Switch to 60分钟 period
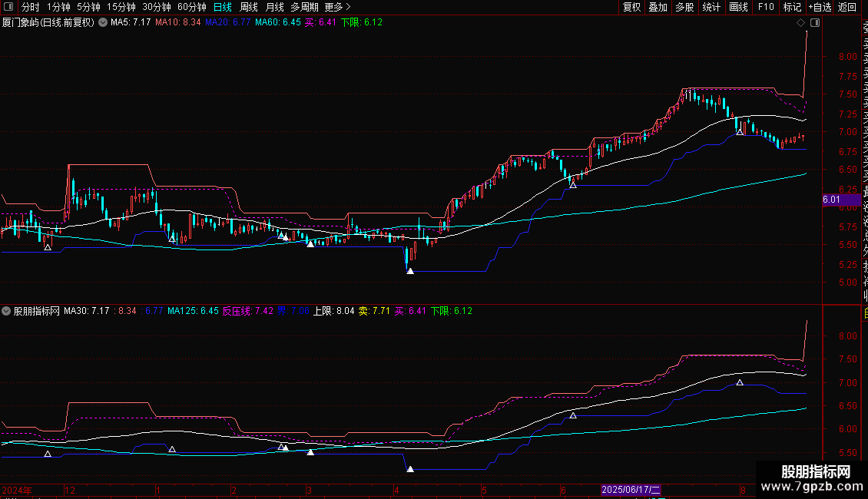This screenshot has width=868, height=499. pyautogui.click(x=191, y=7)
